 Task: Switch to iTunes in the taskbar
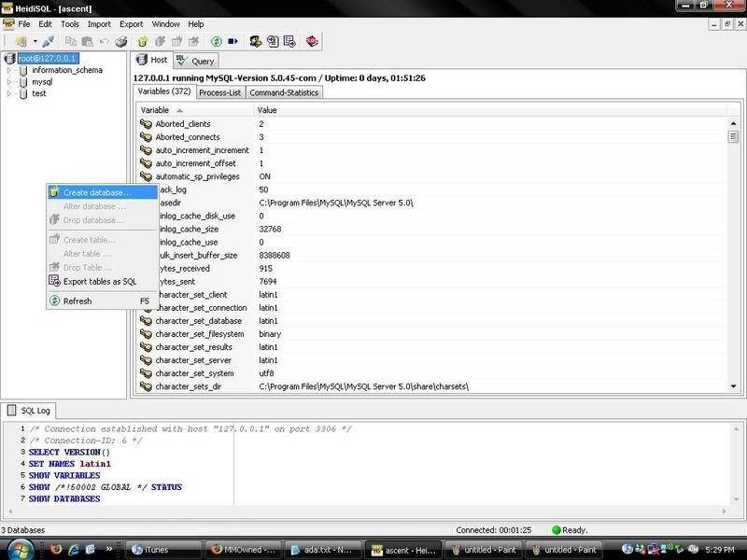162,550
